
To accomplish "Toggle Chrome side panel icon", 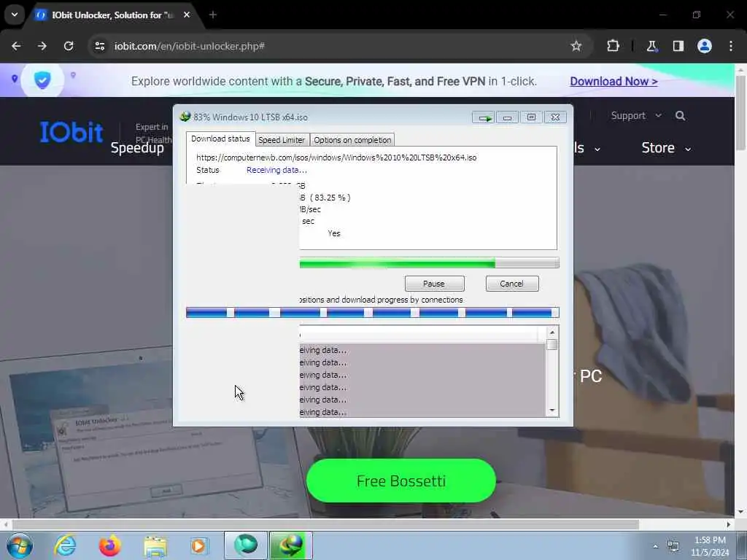I will click(x=678, y=46).
